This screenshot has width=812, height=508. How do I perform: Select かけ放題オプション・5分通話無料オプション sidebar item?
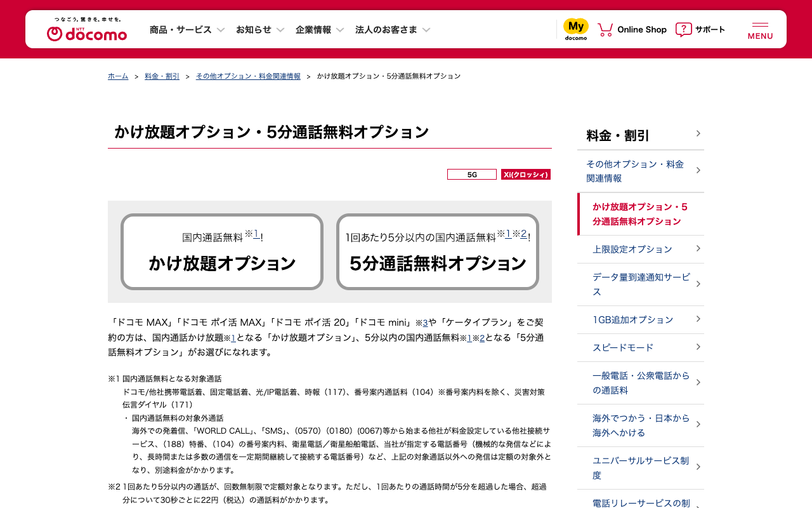coord(641,214)
